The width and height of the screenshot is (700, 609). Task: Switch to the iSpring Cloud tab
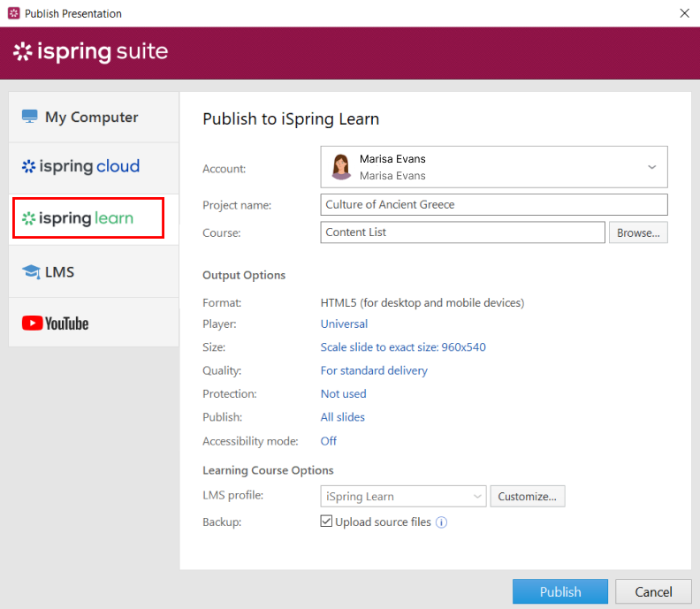tap(94, 168)
